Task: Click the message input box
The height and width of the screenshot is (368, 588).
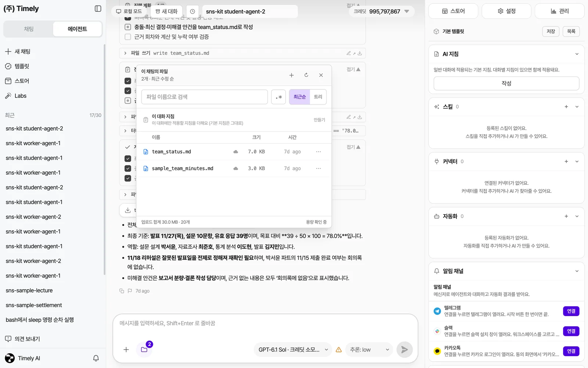Action: [265, 324]
